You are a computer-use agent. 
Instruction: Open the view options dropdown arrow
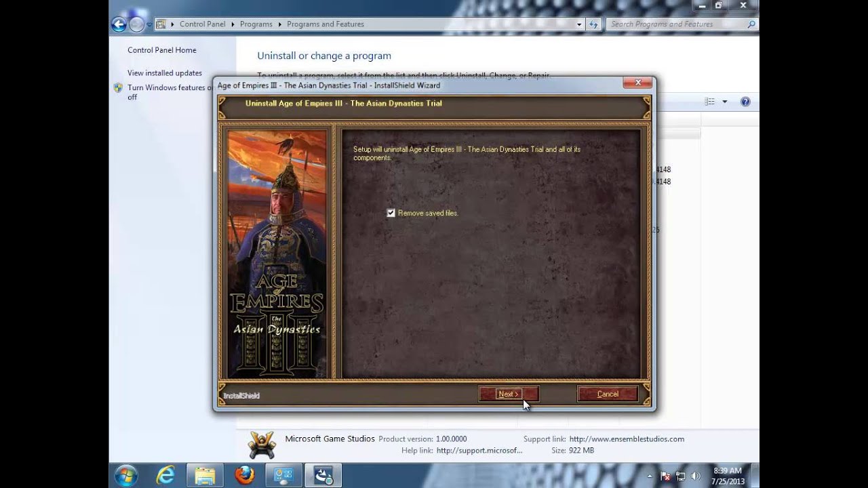tap(725, 102)
